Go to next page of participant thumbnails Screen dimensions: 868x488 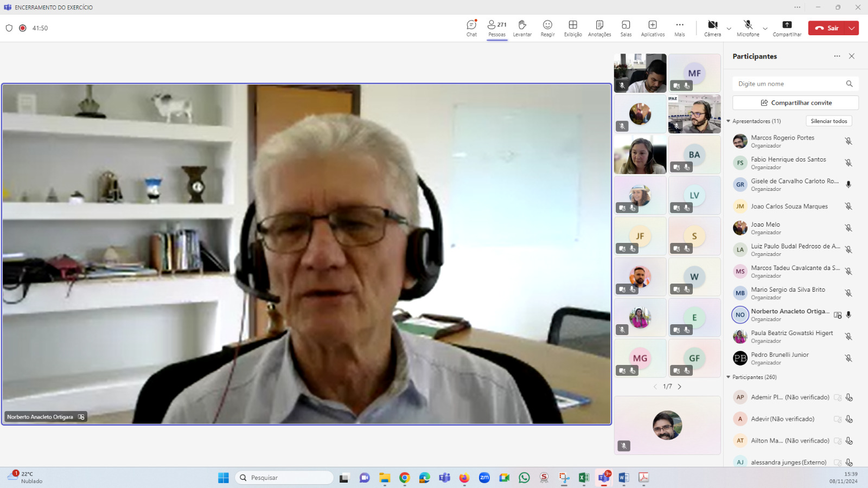679,387
